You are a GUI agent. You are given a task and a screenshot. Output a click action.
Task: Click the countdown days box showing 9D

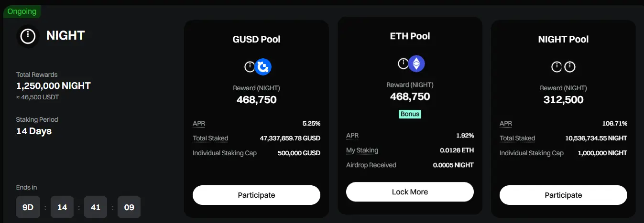(28, 207)
